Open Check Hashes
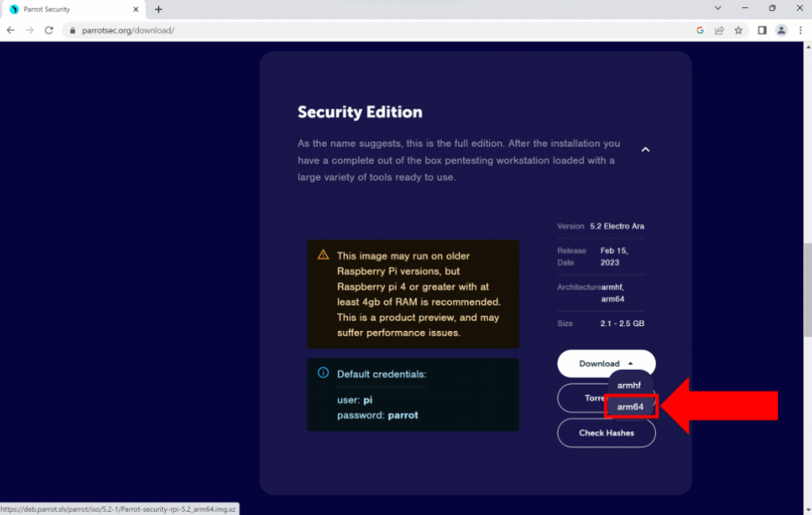Screen dimensions: 812x515 click(606, 432)
